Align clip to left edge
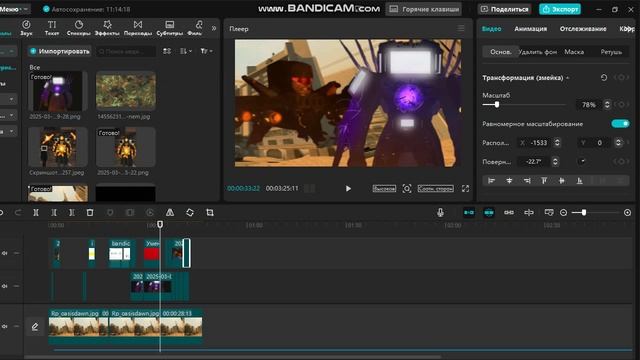This screenshot has height=360, width=640. (x=491, y=180)
